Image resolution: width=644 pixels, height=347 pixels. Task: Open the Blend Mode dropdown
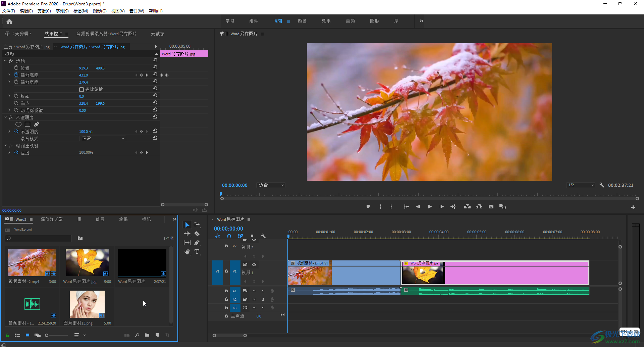click(x=103, y=139)
